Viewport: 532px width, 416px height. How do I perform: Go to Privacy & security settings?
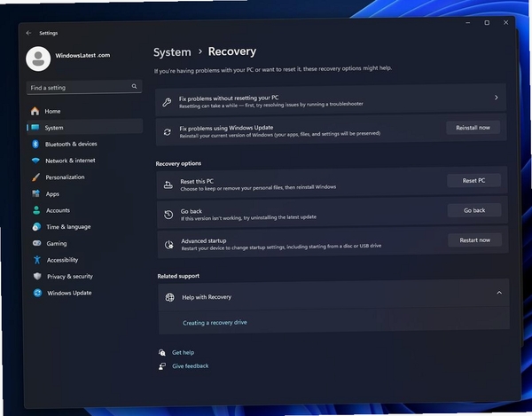(x=86, y=277)
